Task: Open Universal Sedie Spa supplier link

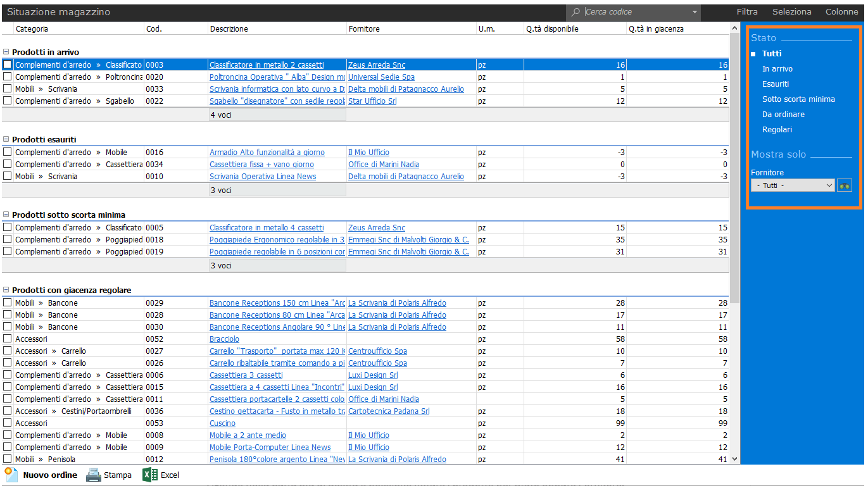Action: point(381,77)
